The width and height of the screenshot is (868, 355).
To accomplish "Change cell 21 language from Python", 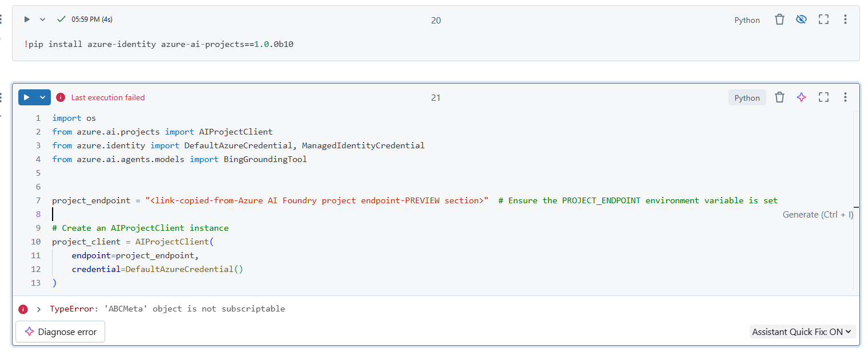I will (x=747, y=98).
